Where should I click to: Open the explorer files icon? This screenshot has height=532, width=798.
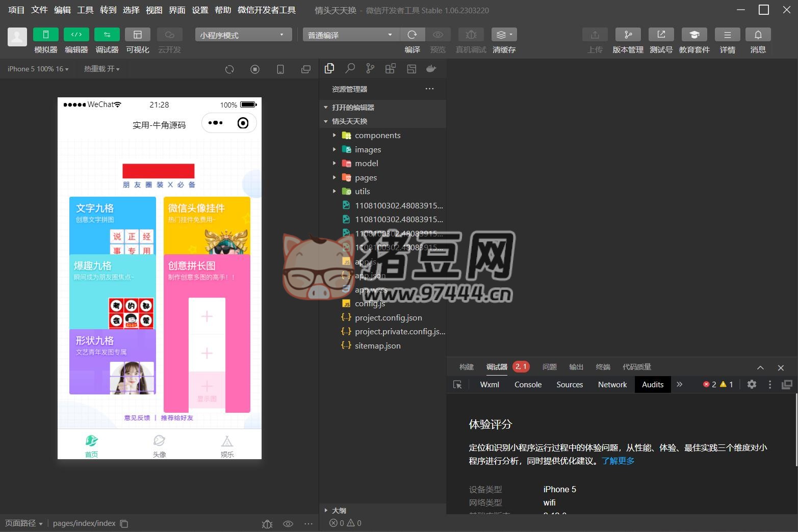(x=329, y=68)
